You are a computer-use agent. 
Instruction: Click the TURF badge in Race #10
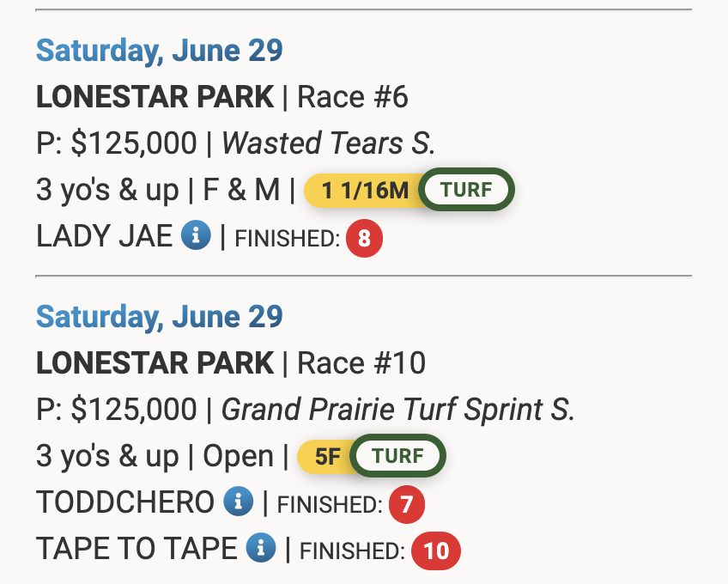[398, 456]
